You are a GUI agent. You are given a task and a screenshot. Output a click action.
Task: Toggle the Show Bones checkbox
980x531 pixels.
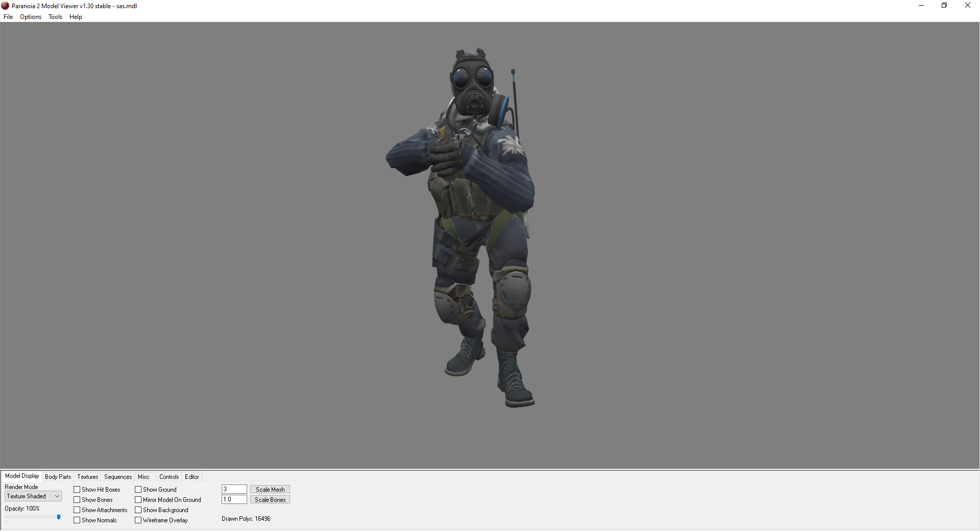pos(77,500)
